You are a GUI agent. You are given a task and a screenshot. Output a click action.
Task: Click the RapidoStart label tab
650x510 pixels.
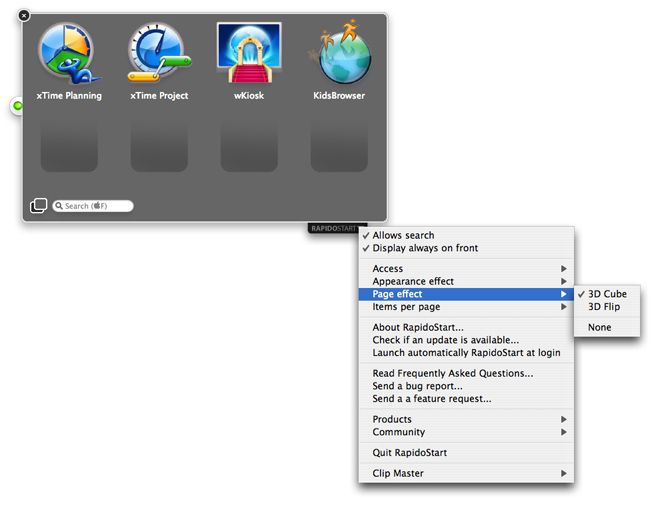click(x=334, y=228)
